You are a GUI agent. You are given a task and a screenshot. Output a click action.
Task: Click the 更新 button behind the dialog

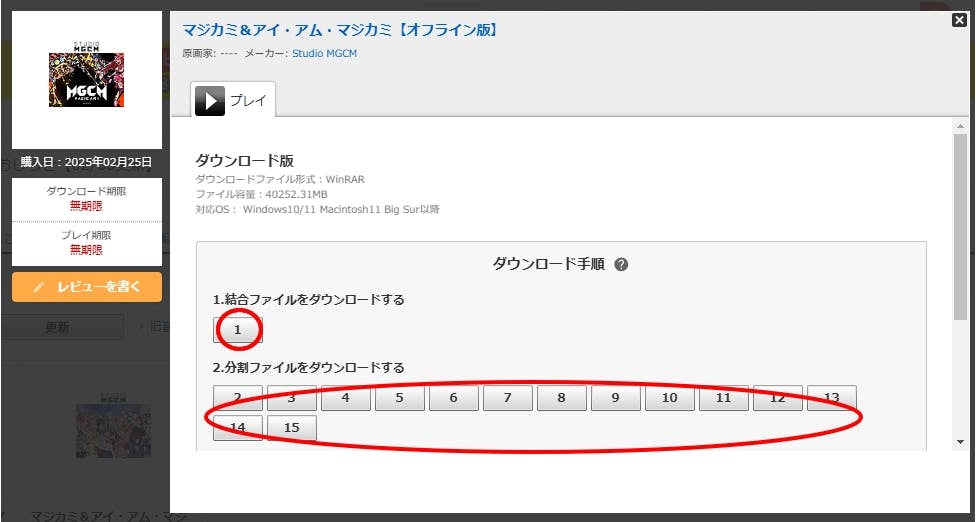(x=58, y=327)
